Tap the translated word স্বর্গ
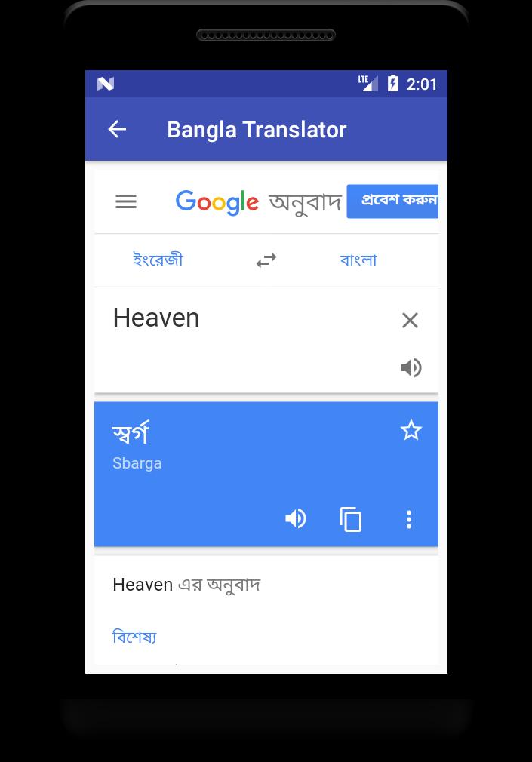 click(x=131, y=432)
